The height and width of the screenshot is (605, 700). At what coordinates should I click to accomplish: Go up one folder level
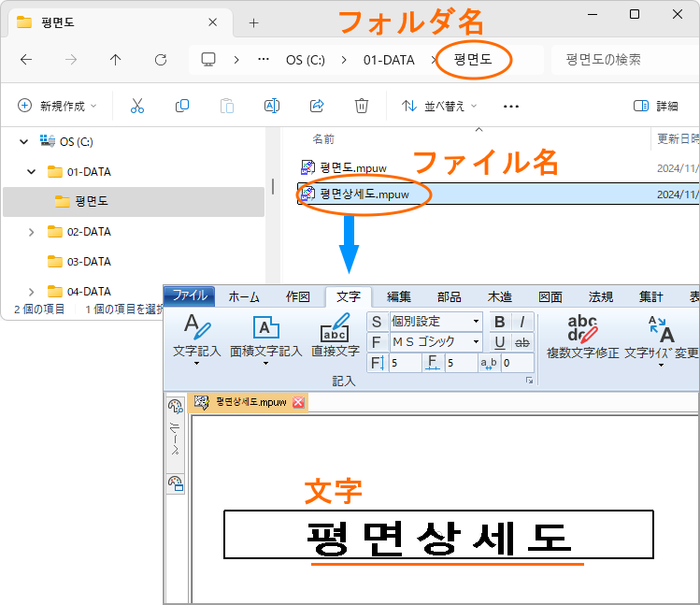pyautogui.click(x=116, y=60)
